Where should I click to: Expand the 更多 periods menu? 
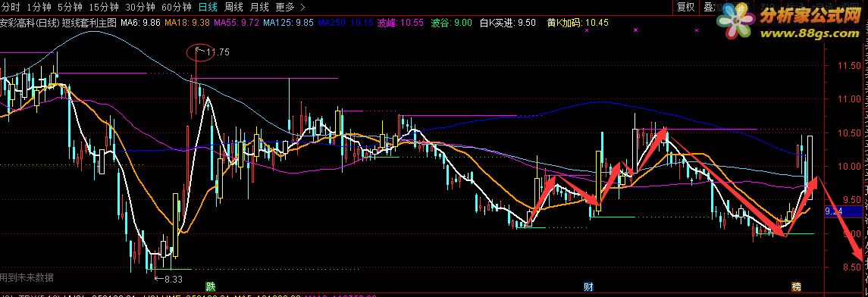(x=285, y=7)
